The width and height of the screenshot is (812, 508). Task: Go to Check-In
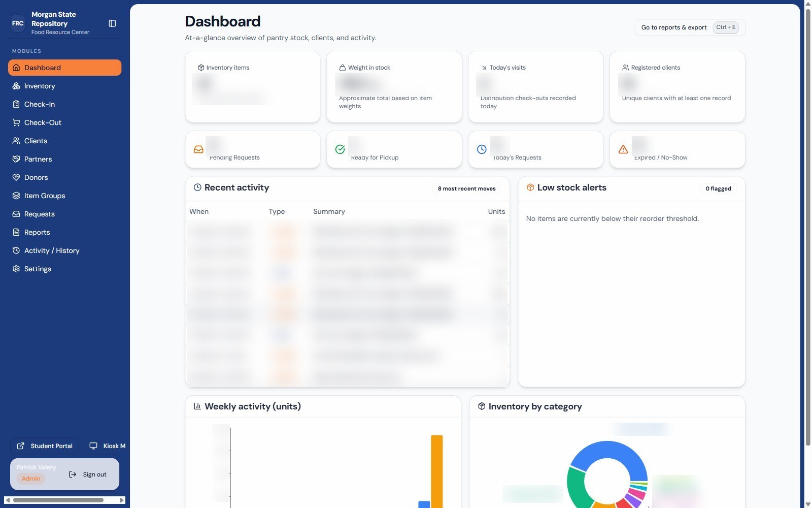click(64, 104)
